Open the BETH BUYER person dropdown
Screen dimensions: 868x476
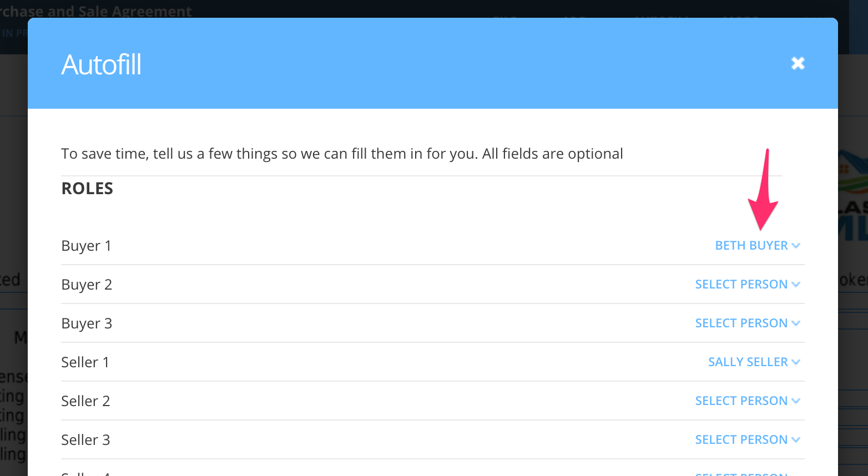(751, 245)
